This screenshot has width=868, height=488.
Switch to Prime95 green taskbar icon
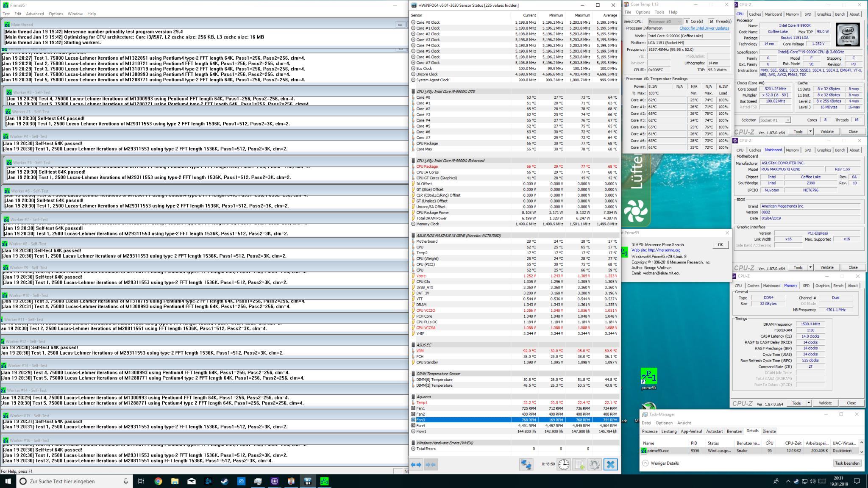(x=324, y=481)
